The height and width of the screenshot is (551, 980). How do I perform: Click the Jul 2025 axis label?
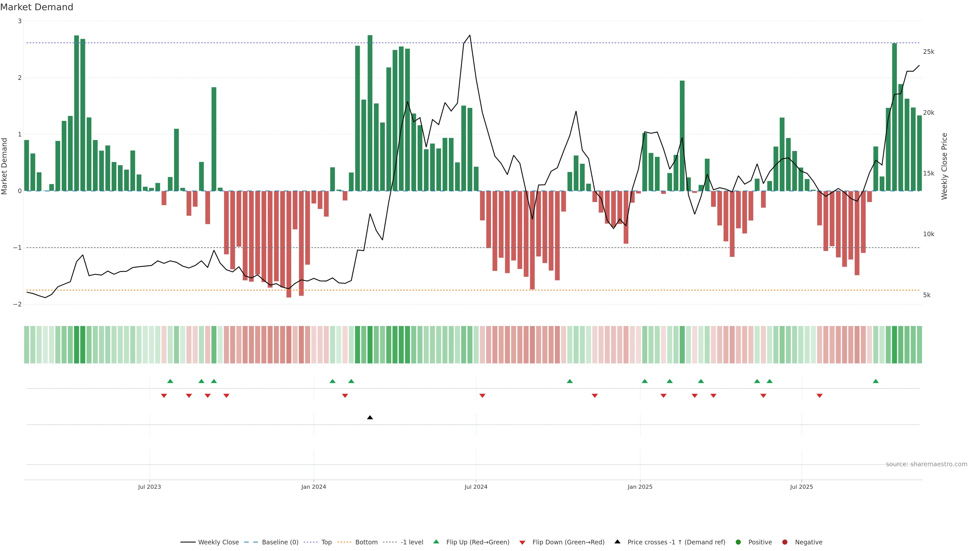point(801,487)
